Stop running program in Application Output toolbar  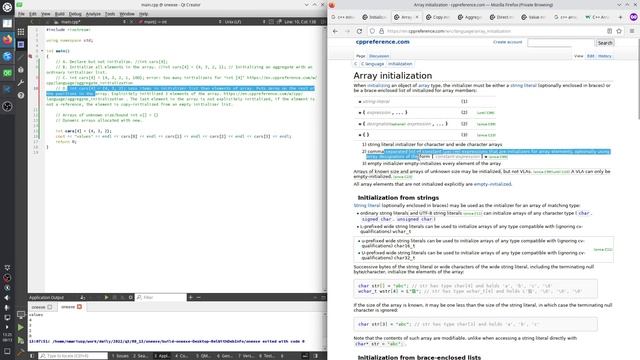point(115,298)
